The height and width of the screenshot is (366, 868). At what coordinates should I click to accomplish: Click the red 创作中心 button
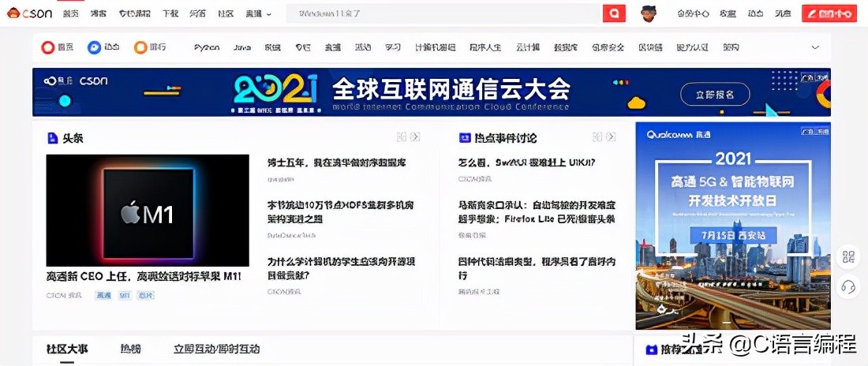point(829,14)
